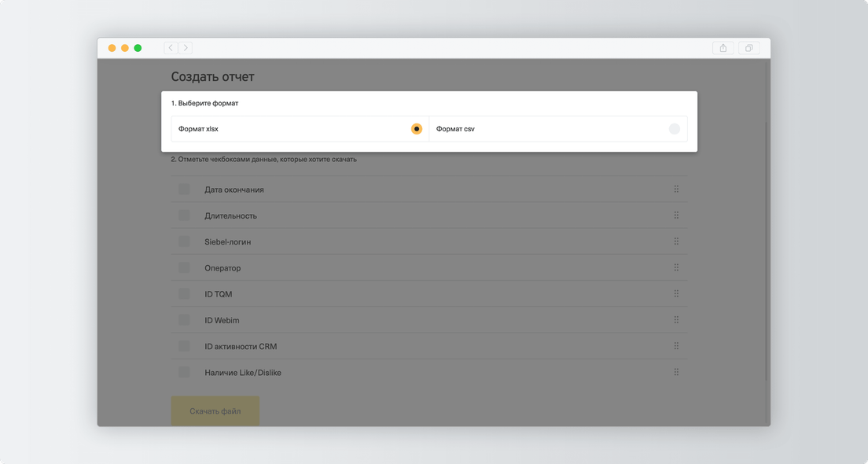Go forward with browser forward arrow
Image resolution: width=868 pixels, height=464 pixels.
pyautogui.click(x=186, y=48)
